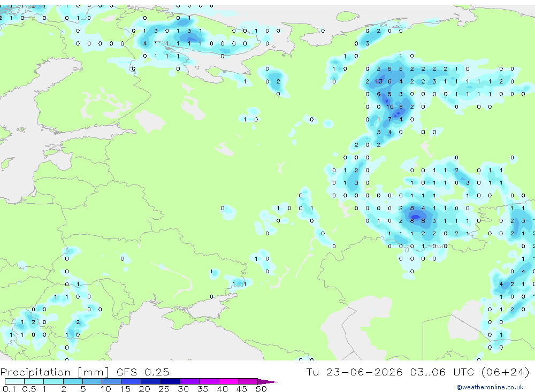
Task: Click the 'Precipitation [mm]' title text
Action: tap(55, 372)
